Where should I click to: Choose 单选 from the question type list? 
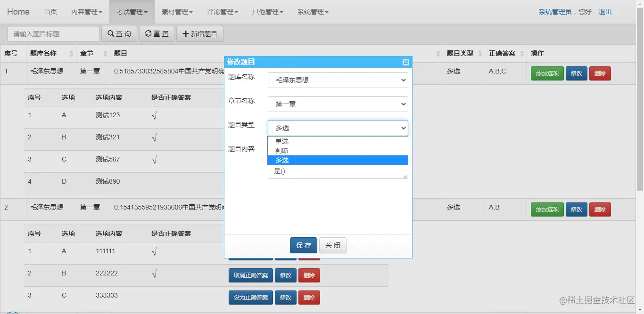click(x=338, y=141)
